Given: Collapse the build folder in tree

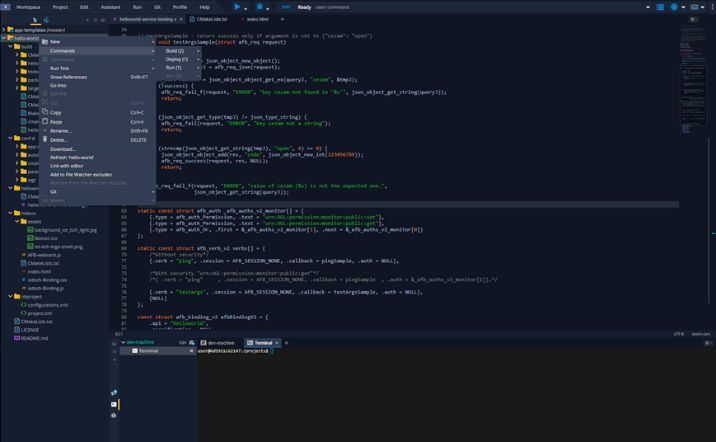Looking at the screenshot, I should tap(10, 47).
